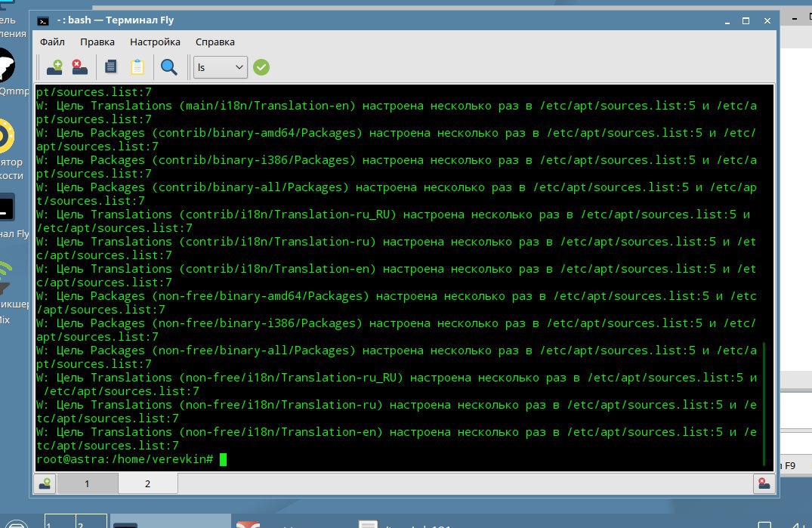Switch to terminal tab 2
The width and height of the screenshot is (812, 528).
pyautogui.click(x=147, y=483)
